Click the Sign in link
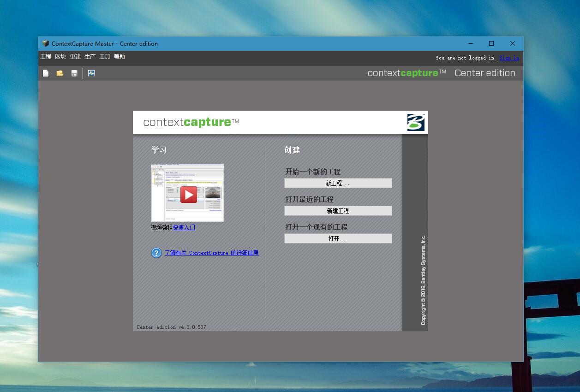Viewport: 580px width, 392px height. pyautogui.click(x=509, y=58)
